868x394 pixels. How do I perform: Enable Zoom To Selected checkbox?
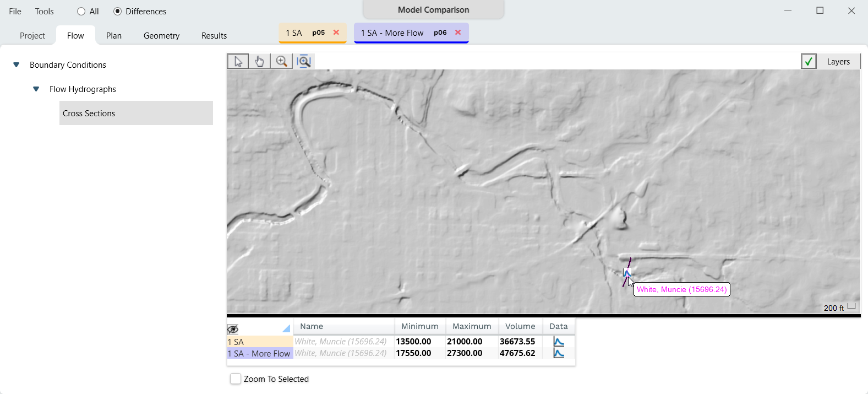(x=236, y=379)
